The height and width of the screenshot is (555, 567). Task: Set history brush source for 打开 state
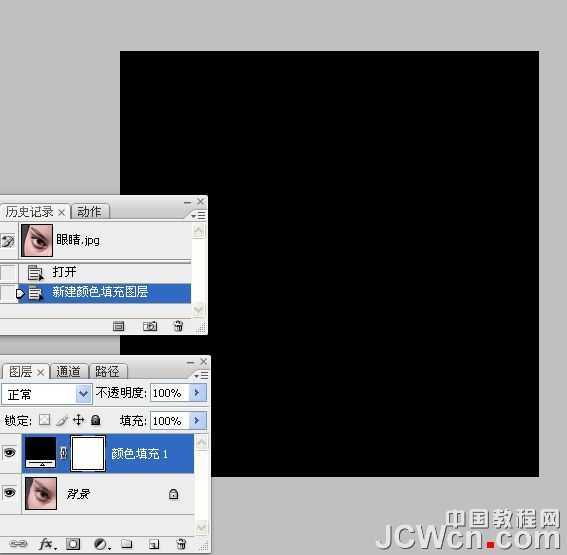coord(8,272)
